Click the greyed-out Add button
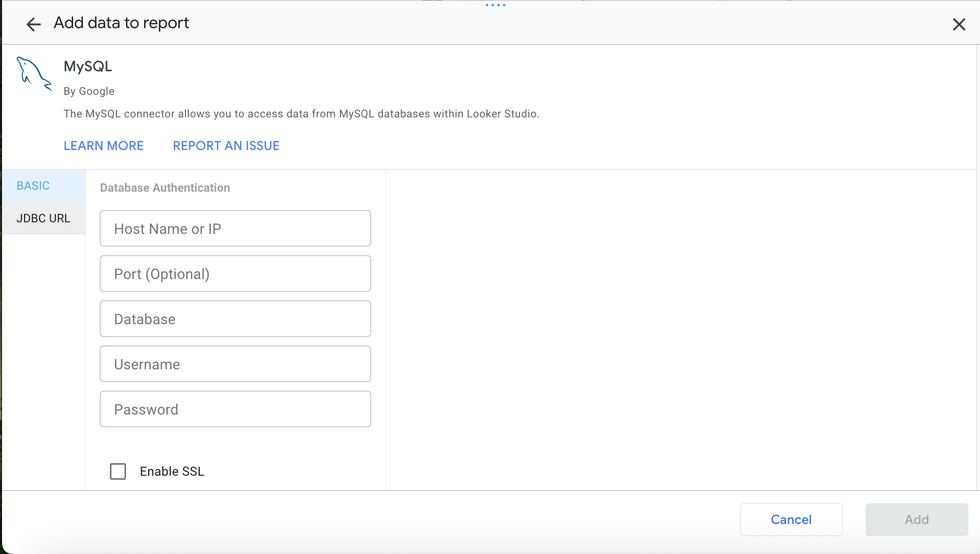Viewport: 980px width, 554px height. pyautogui.click(x=916, y=519)
